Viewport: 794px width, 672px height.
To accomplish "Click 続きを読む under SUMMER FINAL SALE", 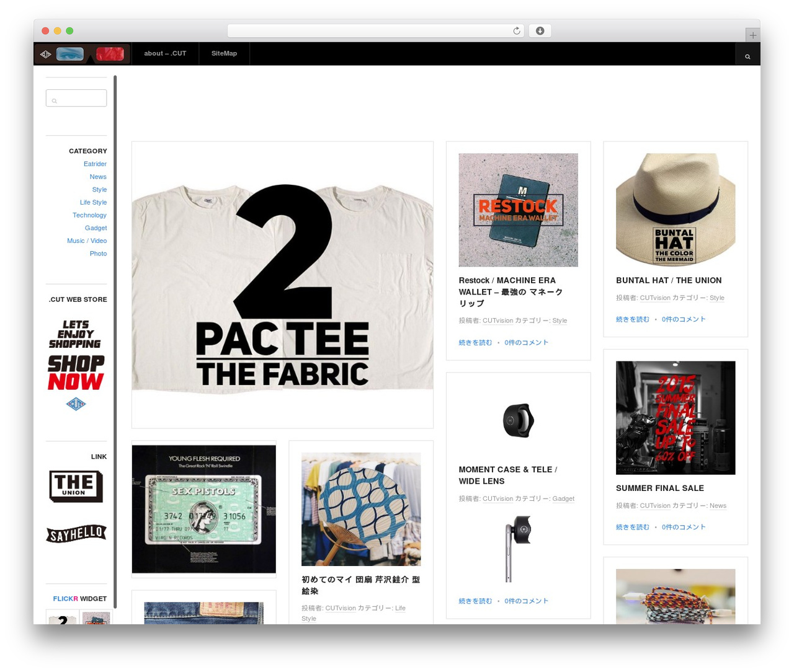I will pyautogui.click(x=633, y=527).
